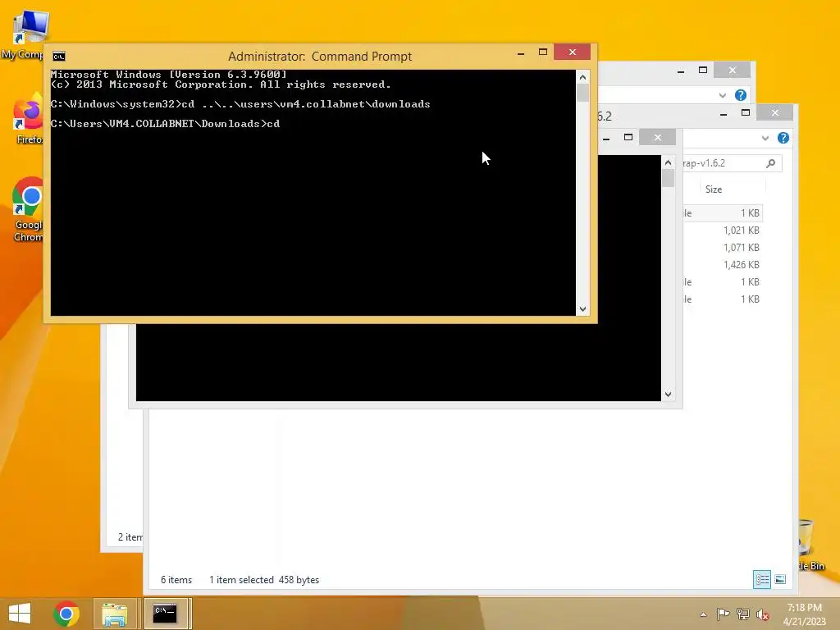
Task: Switch to details view icon in Explorer
Action: click(762, 579)
